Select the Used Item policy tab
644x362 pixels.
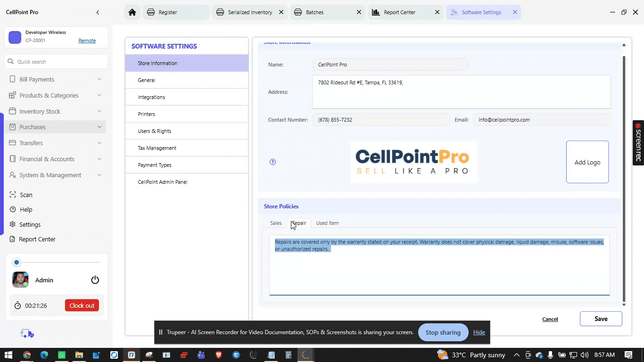327,223
